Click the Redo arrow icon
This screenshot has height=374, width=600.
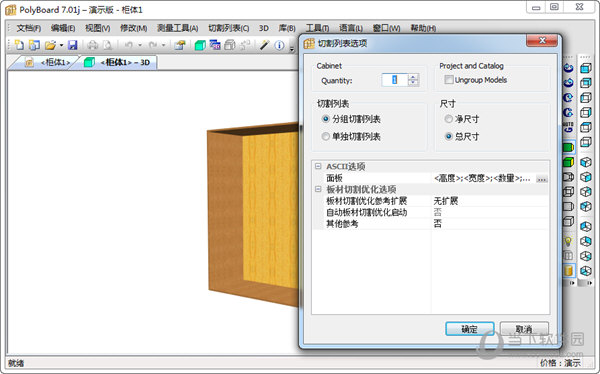coord(153,45)
